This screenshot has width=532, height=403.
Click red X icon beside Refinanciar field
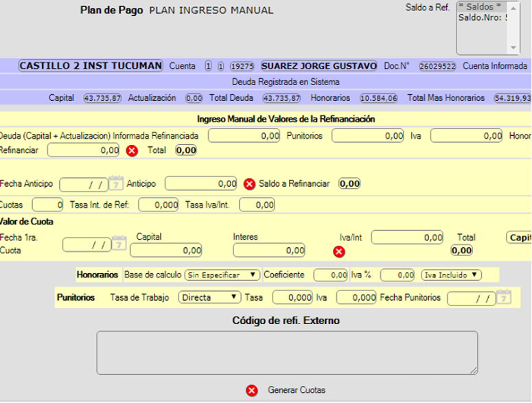coord(132,150)
